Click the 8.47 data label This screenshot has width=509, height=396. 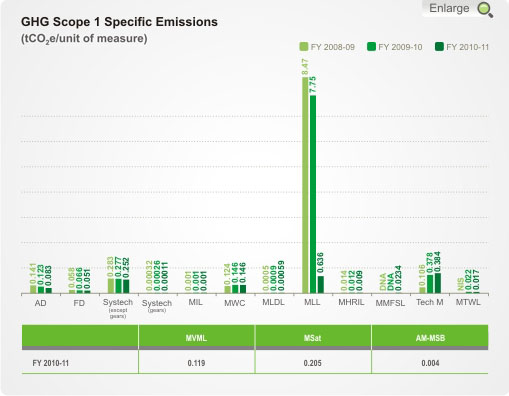(305, 67)
